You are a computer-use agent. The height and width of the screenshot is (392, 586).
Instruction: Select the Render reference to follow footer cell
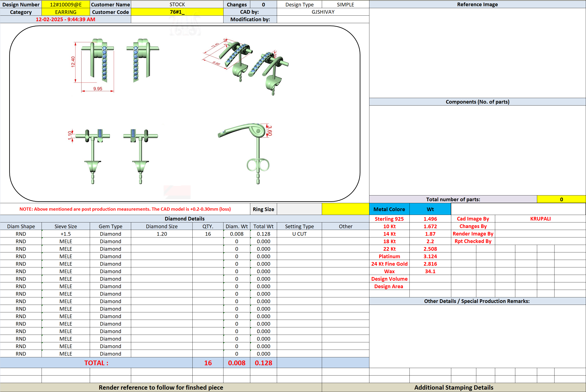click(x=161, y=387)
